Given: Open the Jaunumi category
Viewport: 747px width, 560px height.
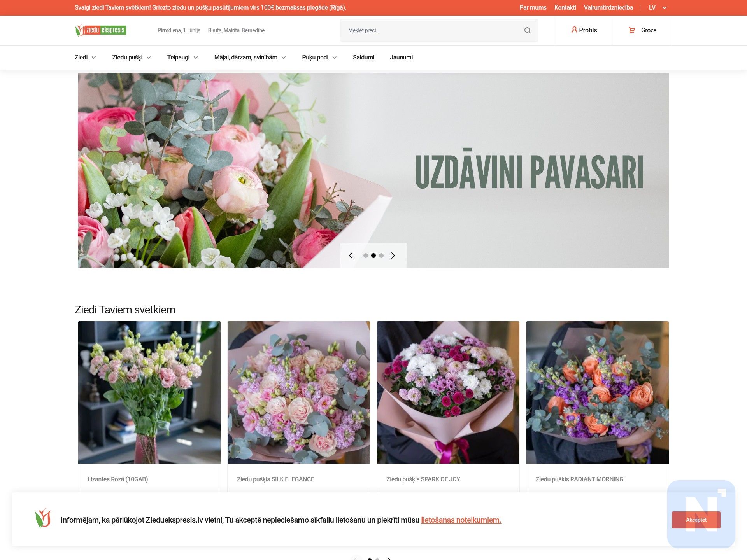Looking at the screenshot, I should click(402, 57).
